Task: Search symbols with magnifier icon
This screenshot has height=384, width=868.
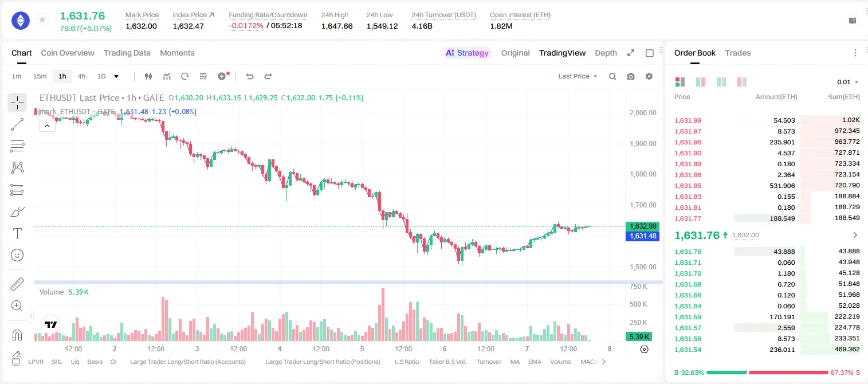Action: click(612, 76)
